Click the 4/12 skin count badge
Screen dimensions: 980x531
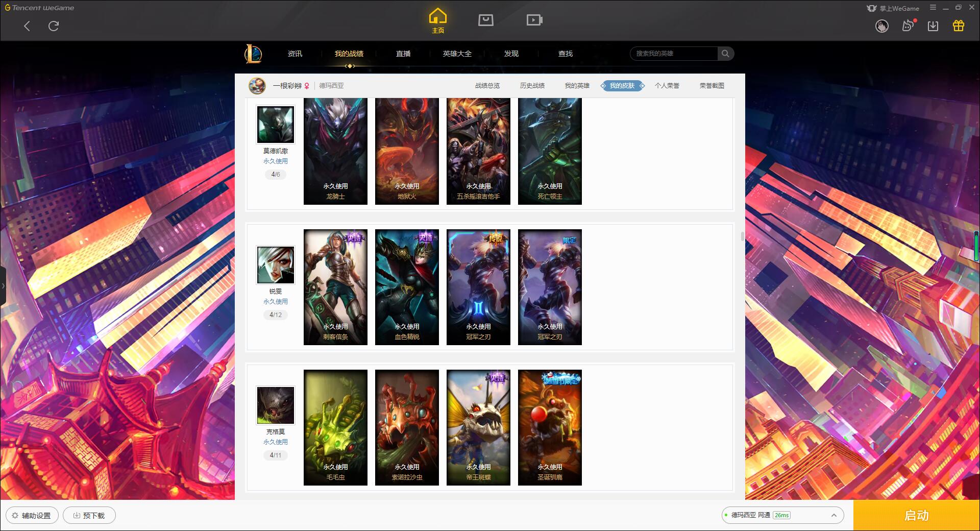click(276, 315)
